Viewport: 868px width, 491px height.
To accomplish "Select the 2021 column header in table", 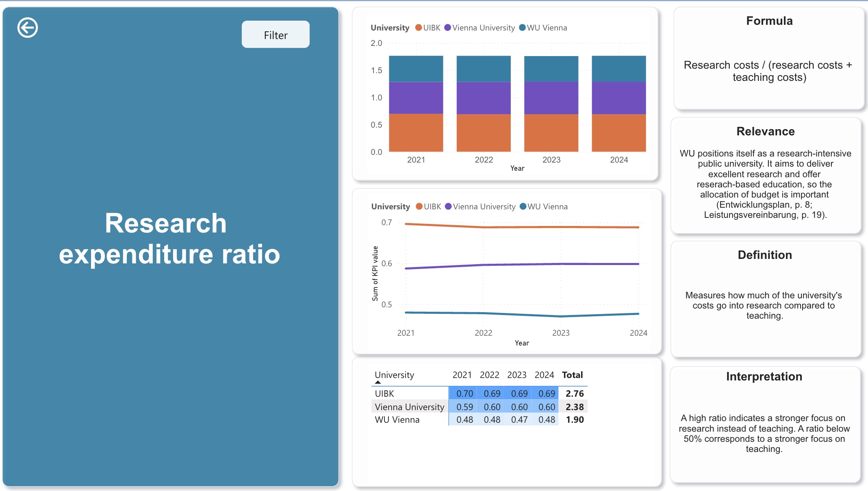I will pyautogui.click(x=462, y=375).
